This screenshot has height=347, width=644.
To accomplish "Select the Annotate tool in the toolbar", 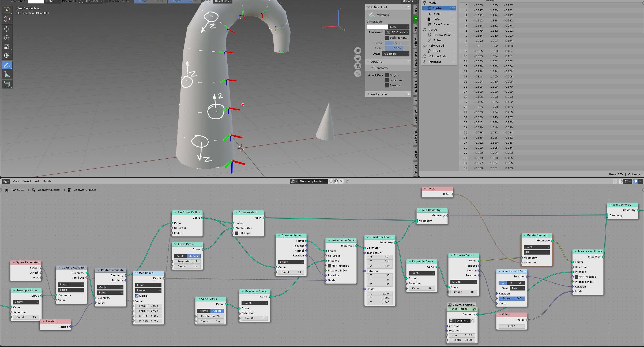I will (7, 65).
